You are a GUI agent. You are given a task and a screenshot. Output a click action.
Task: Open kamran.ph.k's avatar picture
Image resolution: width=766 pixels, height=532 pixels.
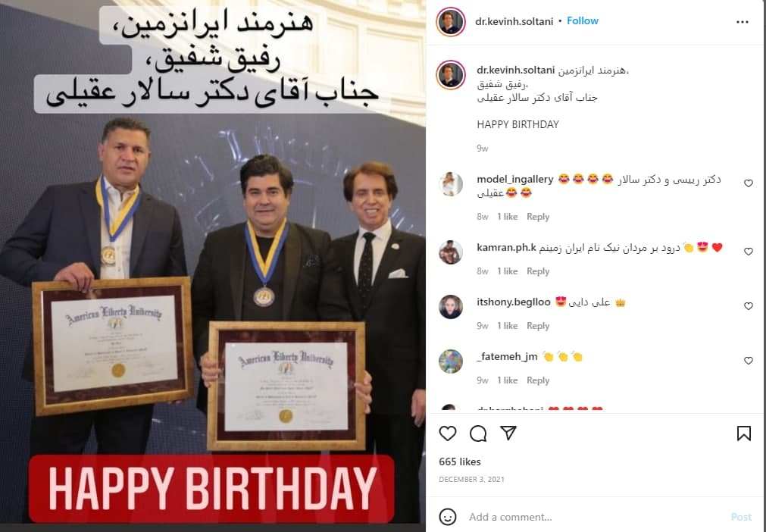pyautogui.click(x=450, y=252)
